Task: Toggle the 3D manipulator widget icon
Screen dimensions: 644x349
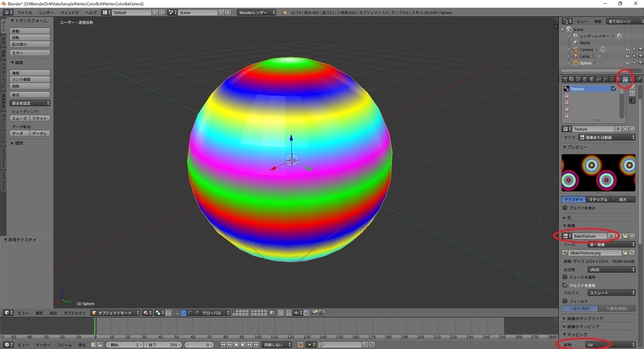Action: [176, 313]
